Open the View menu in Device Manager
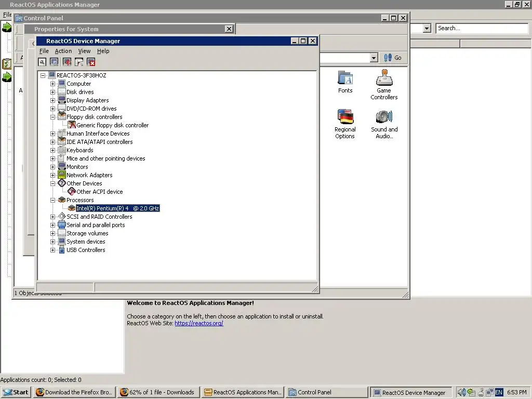Screen dimensions: 532x399 tap(84, 51)
